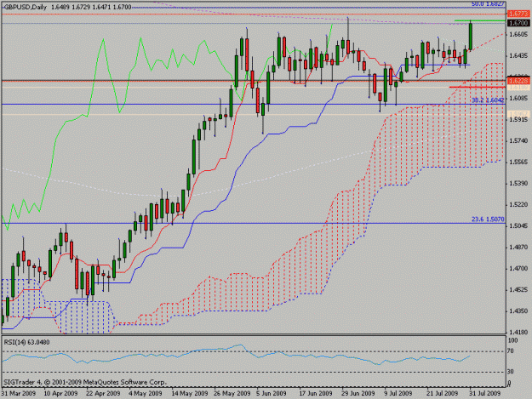Click the 1.4350 price axis value
This screenshot has width=532, height=399.
coord(518,311)
